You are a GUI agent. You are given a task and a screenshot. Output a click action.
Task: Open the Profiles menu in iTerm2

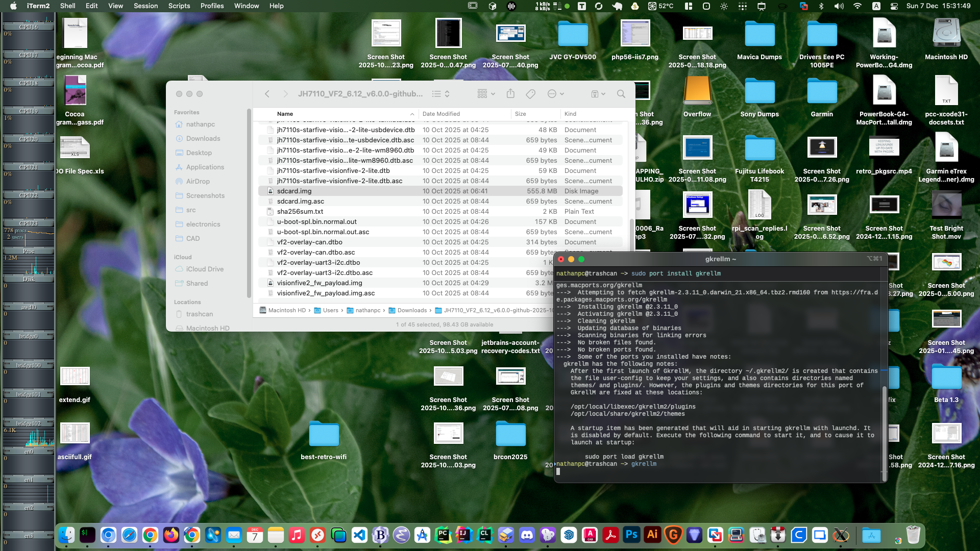[212, 6]
